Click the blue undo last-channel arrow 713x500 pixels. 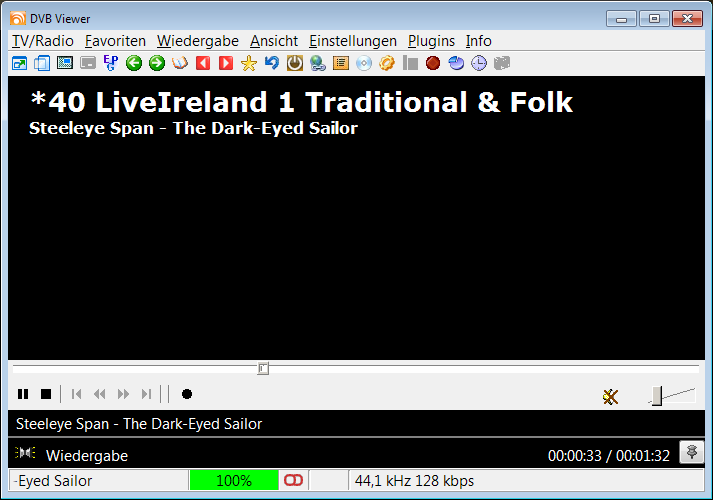point(272,63)
